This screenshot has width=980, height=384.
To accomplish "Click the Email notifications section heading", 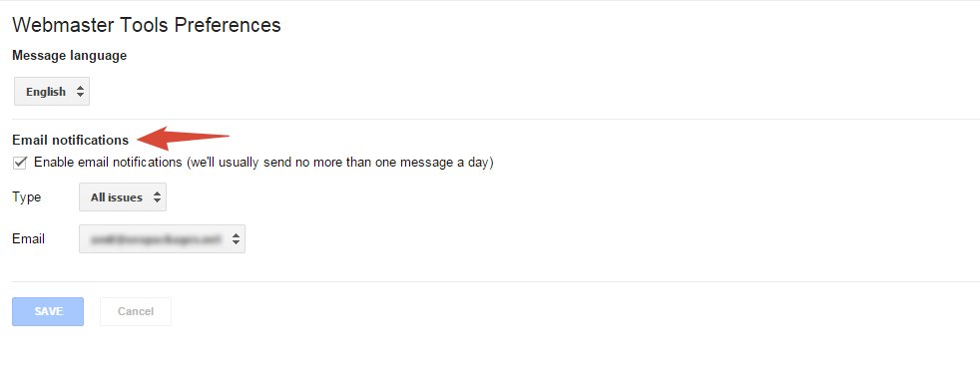I will click(71, 140).
